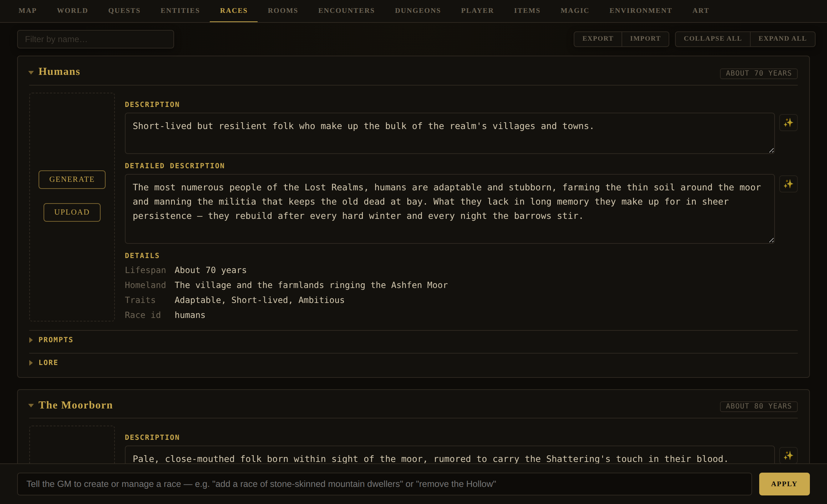Go to the Entities tab

[180, 11]
